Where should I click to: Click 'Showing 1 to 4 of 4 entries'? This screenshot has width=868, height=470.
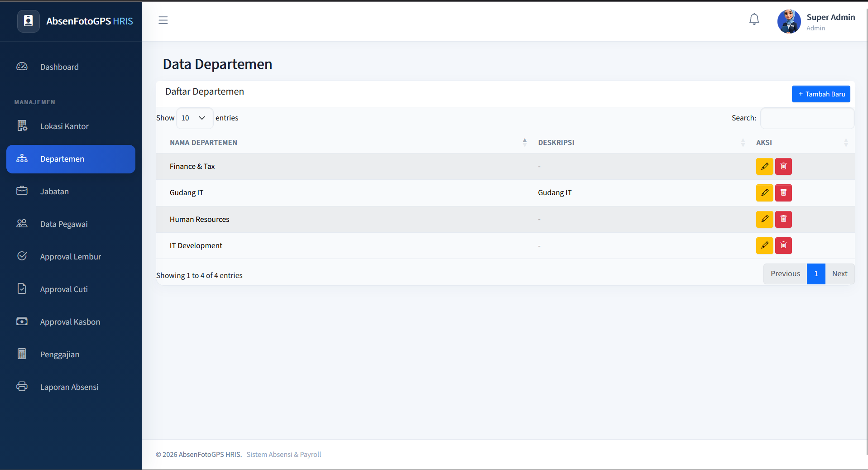coord(199,276)
